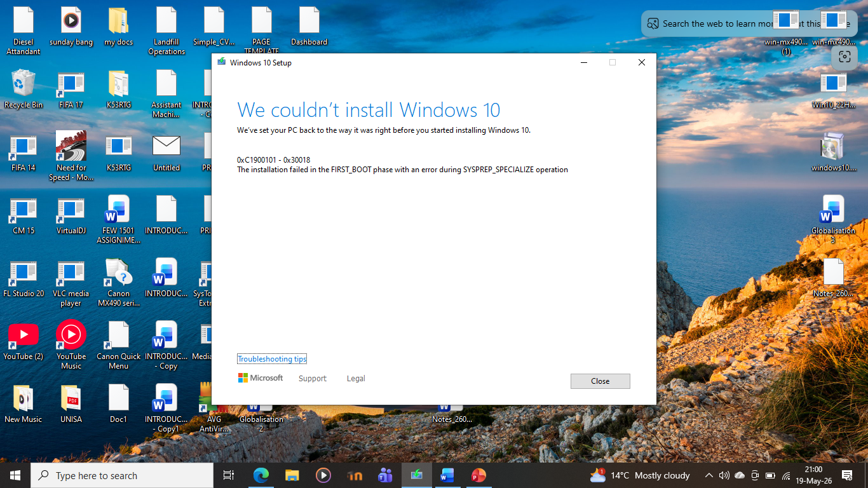
Task: Select the Landfill Operations file icon
Action: (x=166, y=31)
